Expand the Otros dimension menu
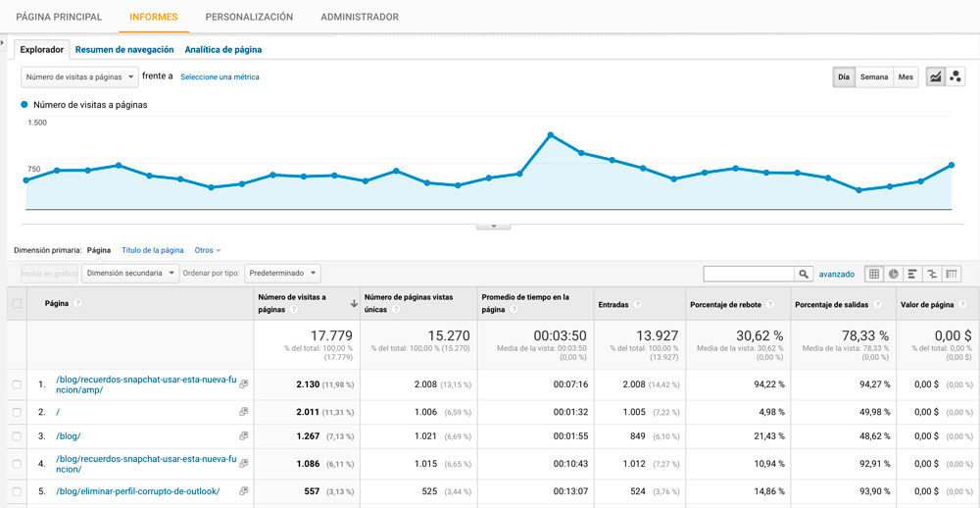This screenshot has height=508, width=980. [207, 250]
